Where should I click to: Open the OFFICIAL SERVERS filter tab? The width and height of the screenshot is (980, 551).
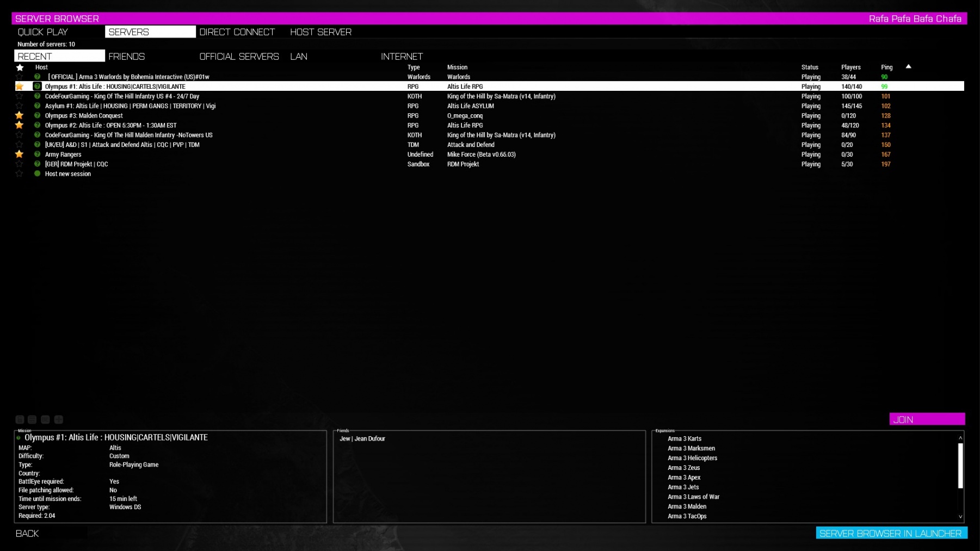coord(239,56)
